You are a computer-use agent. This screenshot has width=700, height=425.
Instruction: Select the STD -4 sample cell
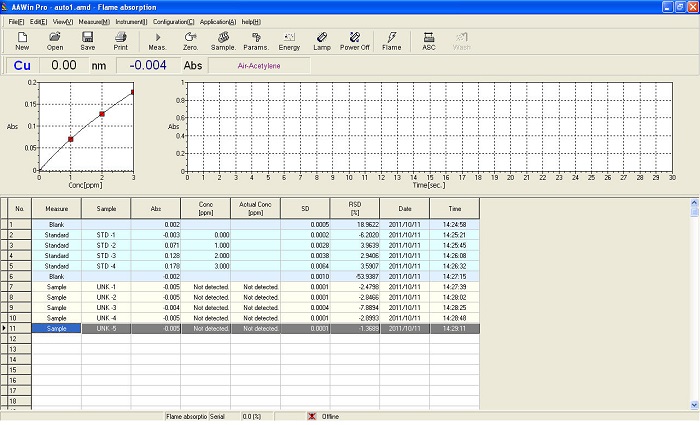coord(106,266)
